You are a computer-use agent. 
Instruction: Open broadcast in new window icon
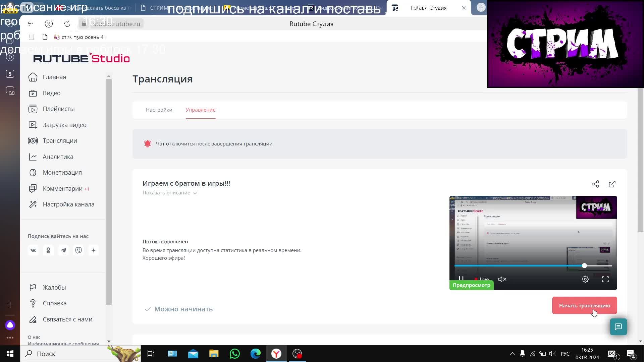pyautogui.click(x=612, y=184)
